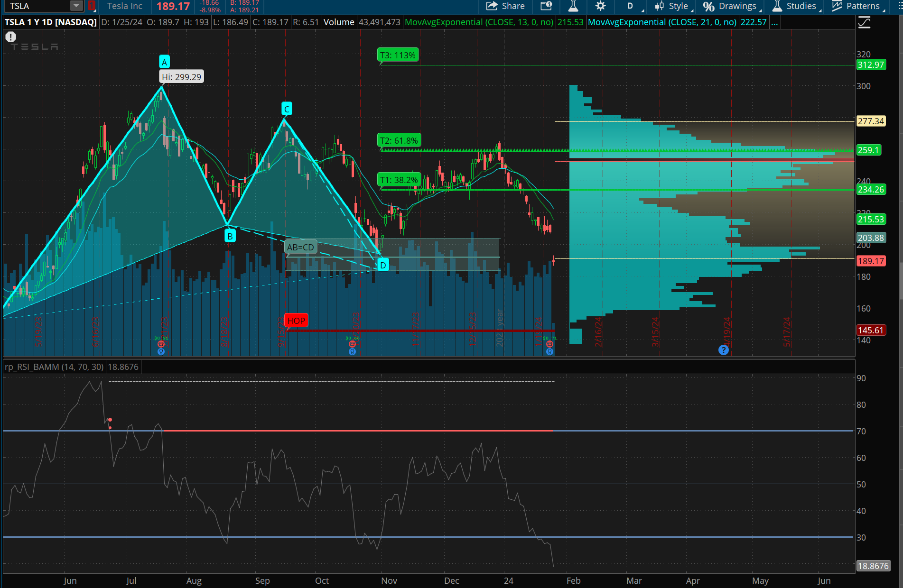Click the blue question mark event marker
903x588 pixels.
tap(723, 350)
